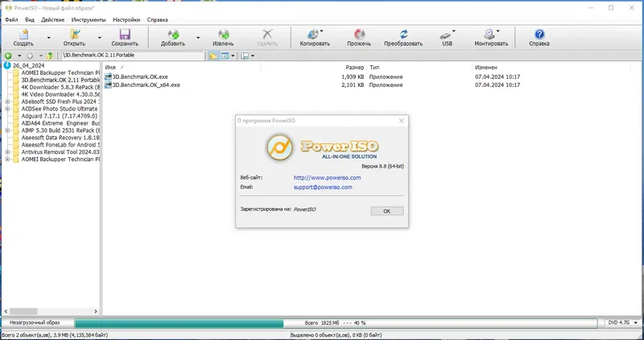
Task: Click PowerISO logo in About dialog
Action: 279,147
